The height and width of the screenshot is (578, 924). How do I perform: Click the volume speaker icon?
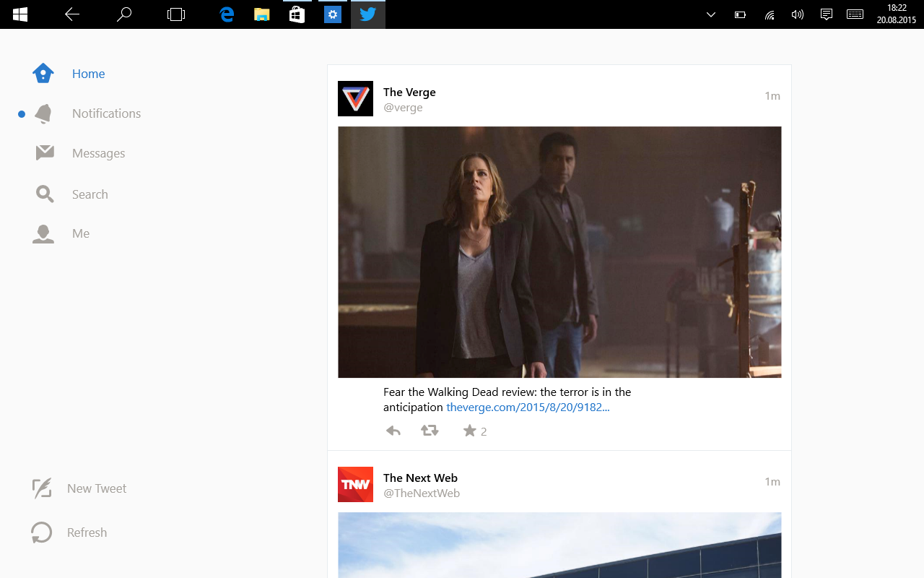point(798,14)
